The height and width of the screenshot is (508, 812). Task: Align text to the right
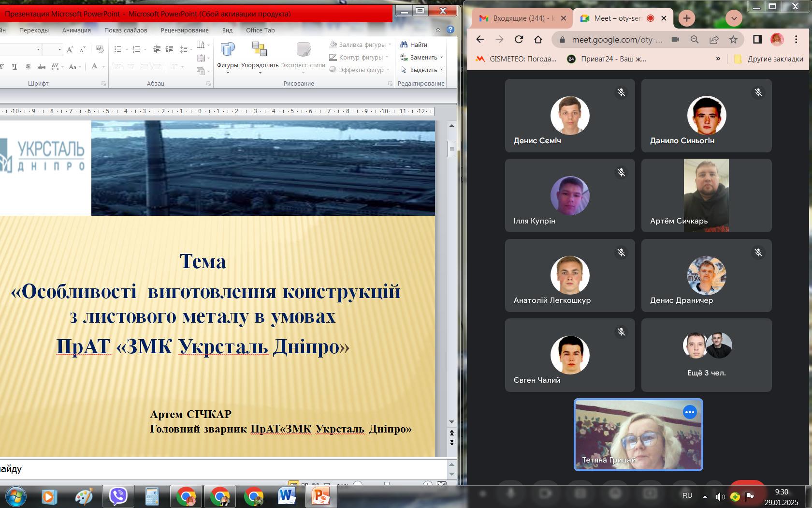144,67
